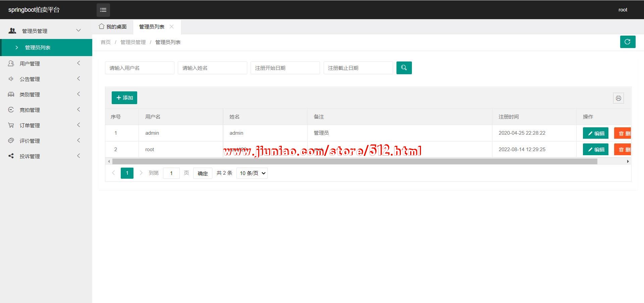Open the 10 条/页 page size dropdown
Image resolution: width=644 pixels, height=303 pixels.
coord(252,173)
